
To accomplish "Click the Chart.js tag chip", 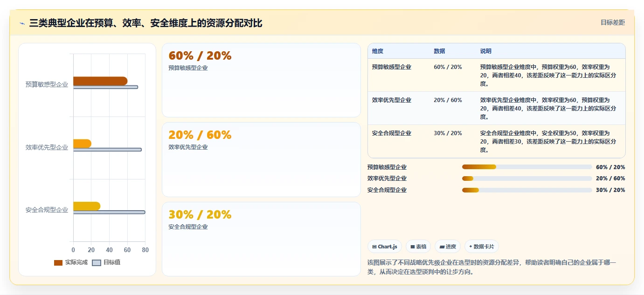I will 385,247.
